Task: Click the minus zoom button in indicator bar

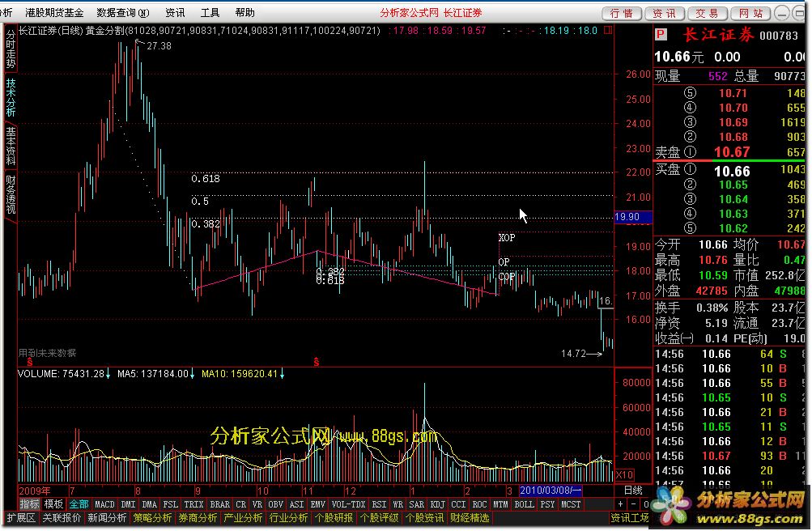Action: pyautogui.click(x=633, y=504)
